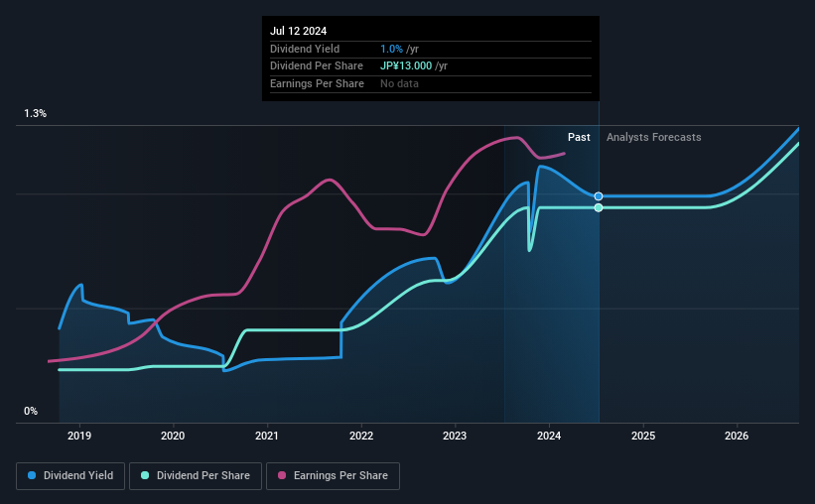Click the 2022 x-axis label
815x504 pixels.
[361, 436]
